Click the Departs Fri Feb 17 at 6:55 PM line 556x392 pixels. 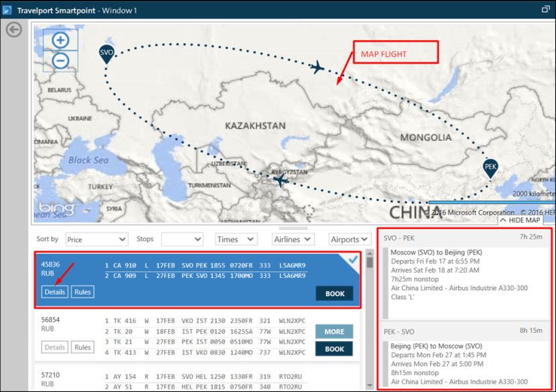click(x=435, y=261)
